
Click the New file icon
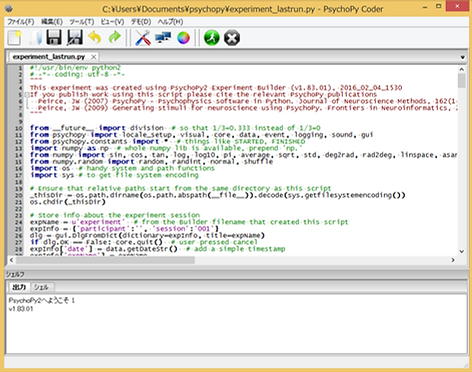click(14, 38)
